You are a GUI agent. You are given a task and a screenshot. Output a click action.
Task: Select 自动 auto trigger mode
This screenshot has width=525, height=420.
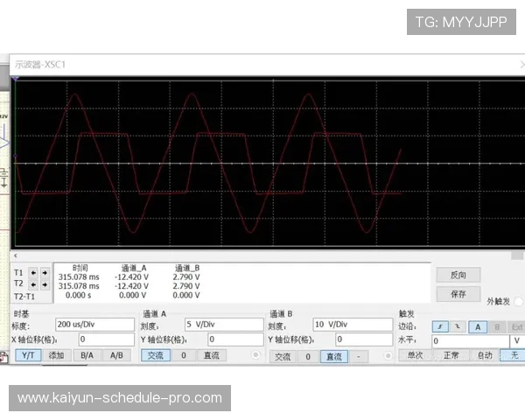point(483,355)
